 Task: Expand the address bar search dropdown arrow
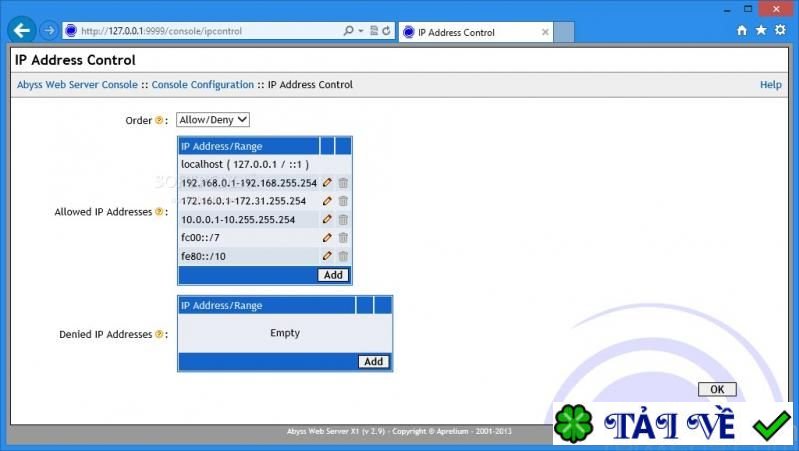[x=360, y=31]
